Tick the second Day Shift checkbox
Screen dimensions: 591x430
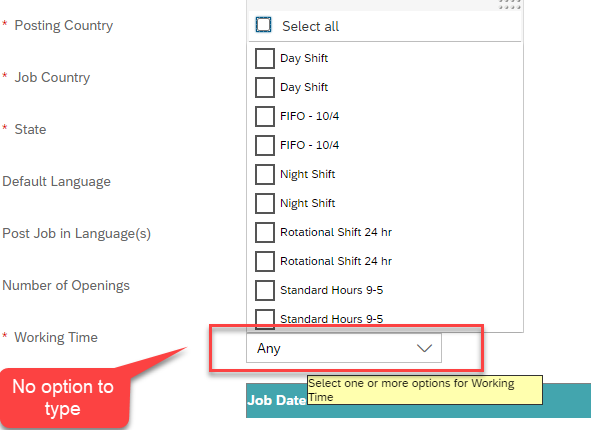265,87
